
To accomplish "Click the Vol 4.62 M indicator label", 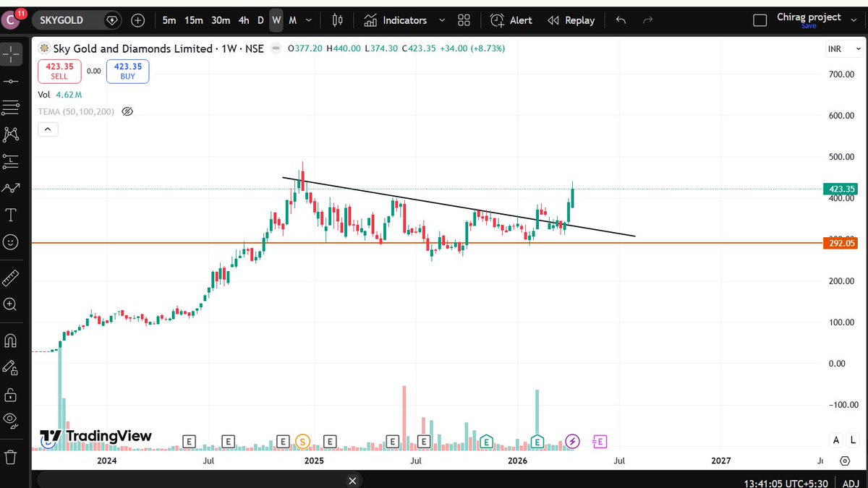I will pyautogui.click(x=60, y=94).
